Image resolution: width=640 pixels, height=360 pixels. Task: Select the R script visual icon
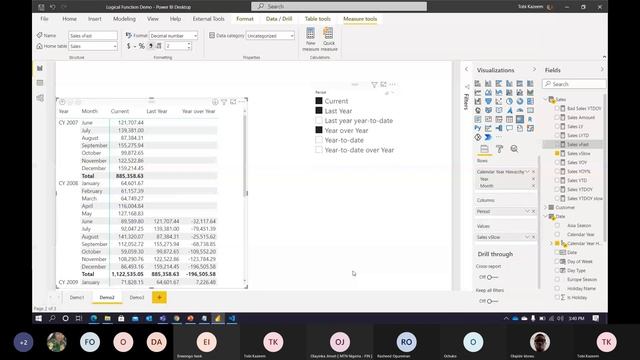click(x=530, y=119)
